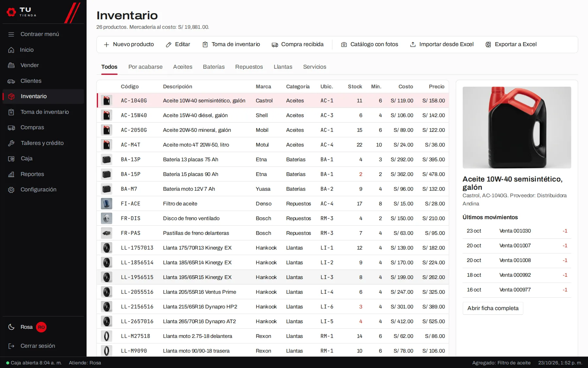View the Servicios tab
Image resolution: width=588 pixels, height=368 pixels.
pyautogui.click(x=315, y=67)
